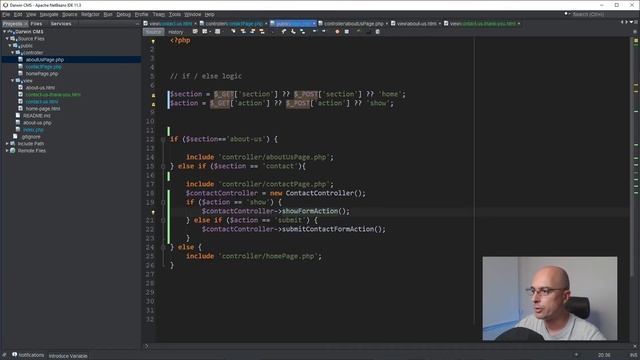Click the lightbulb hint at line 1
The width and height of the screenshot is (640, 360).
click(153, 41)
